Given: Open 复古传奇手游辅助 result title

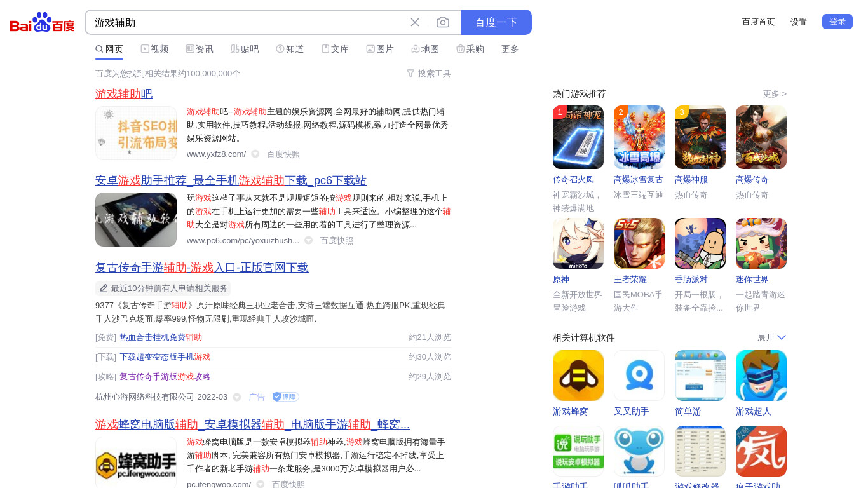Looking at the screenshot, I should coord(202,268).
